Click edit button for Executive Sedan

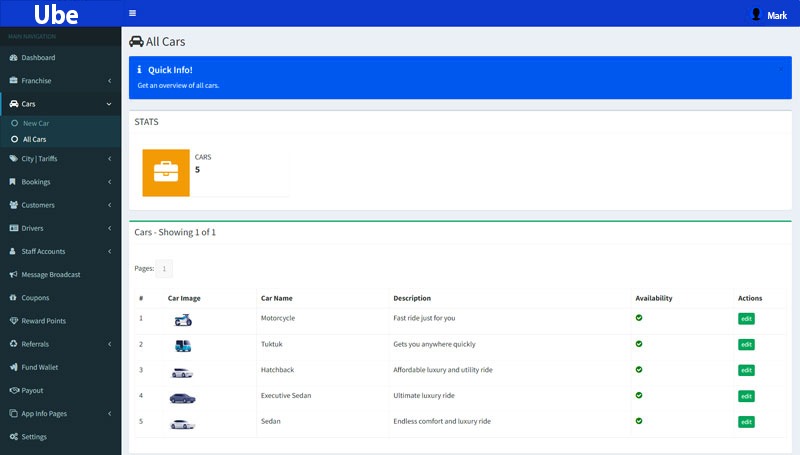pyautogui.click(x=746, y=396)
